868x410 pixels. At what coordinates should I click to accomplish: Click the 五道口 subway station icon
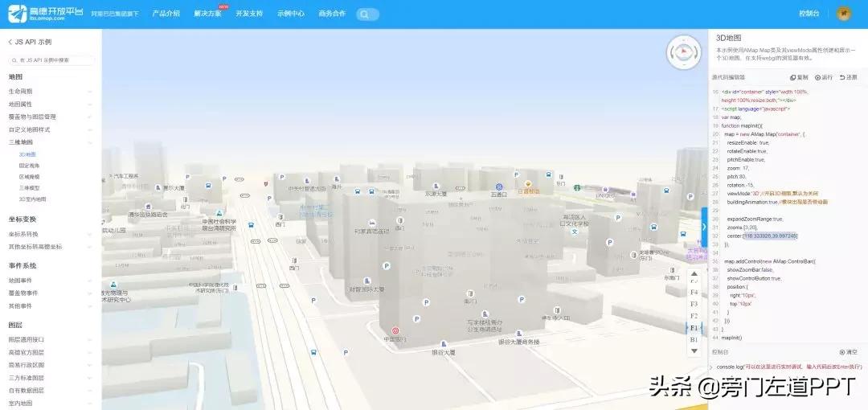tap(499, 187)
